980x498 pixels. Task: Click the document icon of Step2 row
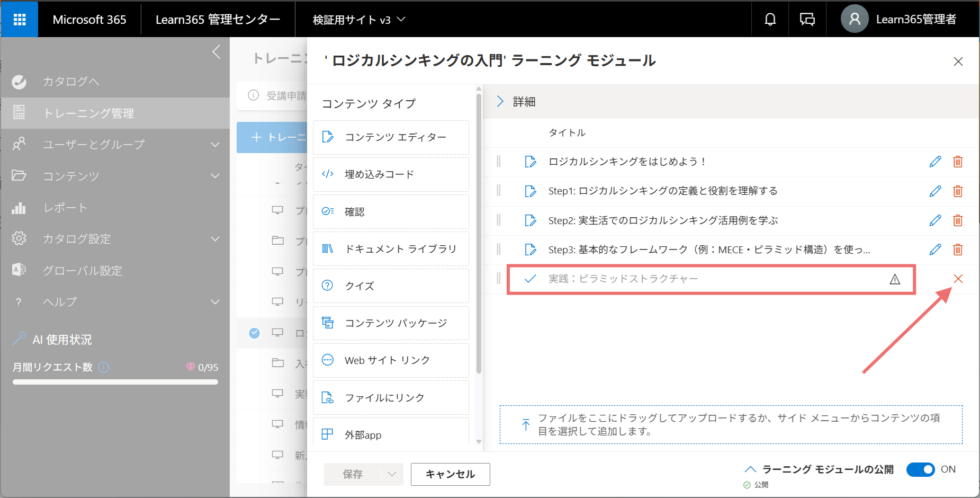click(x=530, y=220)
